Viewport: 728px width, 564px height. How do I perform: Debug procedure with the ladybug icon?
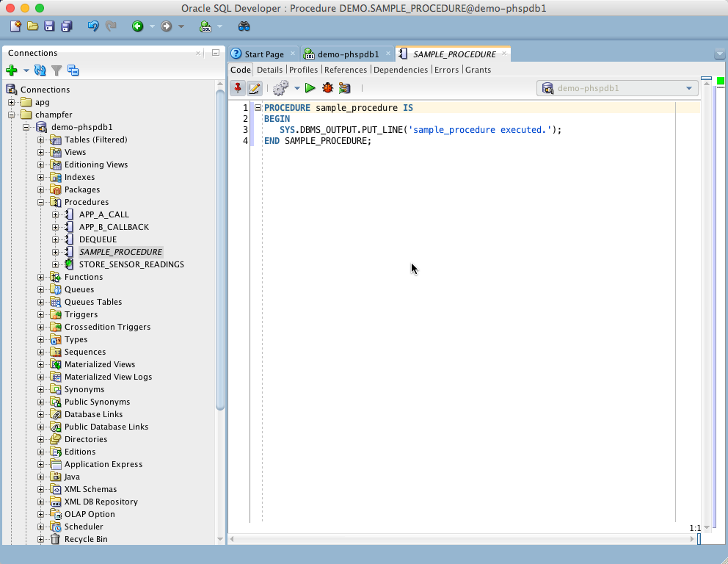328,88
